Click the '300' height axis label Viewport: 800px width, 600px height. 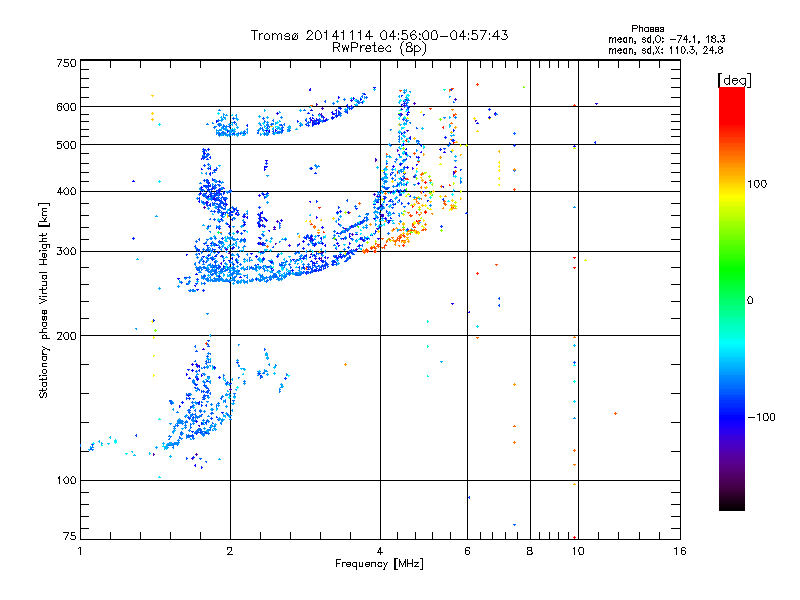coord(66,252)
